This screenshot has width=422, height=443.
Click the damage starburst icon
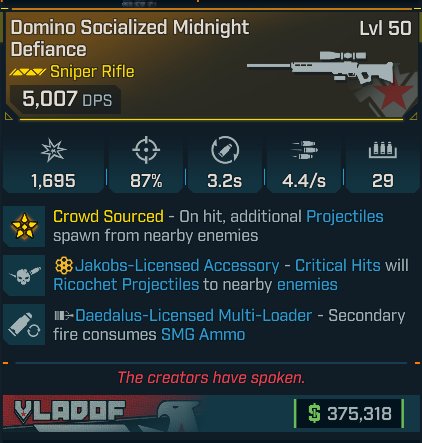click(x=53, y=151)
